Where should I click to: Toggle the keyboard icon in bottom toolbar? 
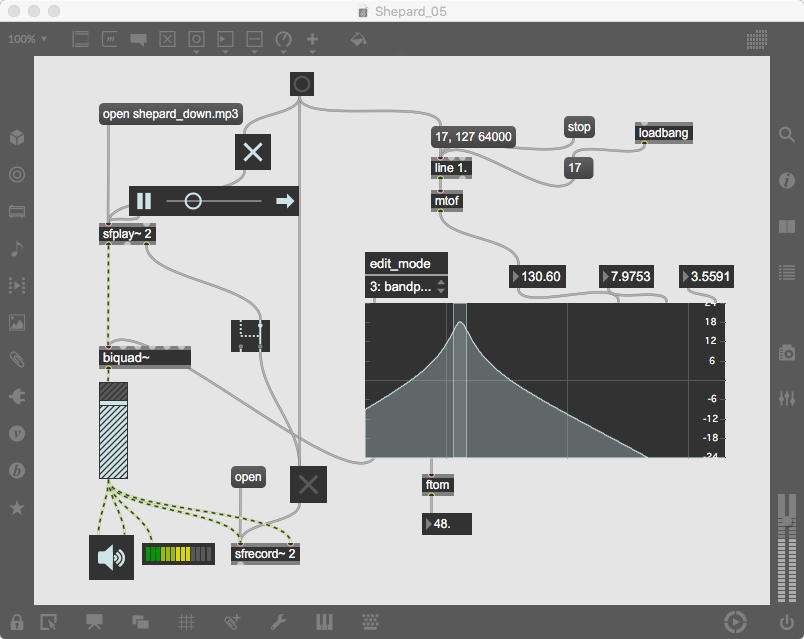coord(370,622)
